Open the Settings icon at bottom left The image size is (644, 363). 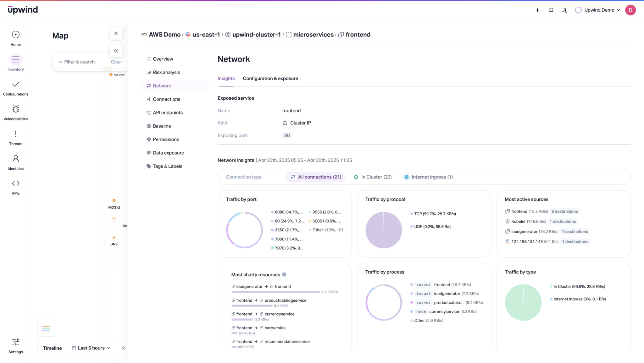point(15,343)
